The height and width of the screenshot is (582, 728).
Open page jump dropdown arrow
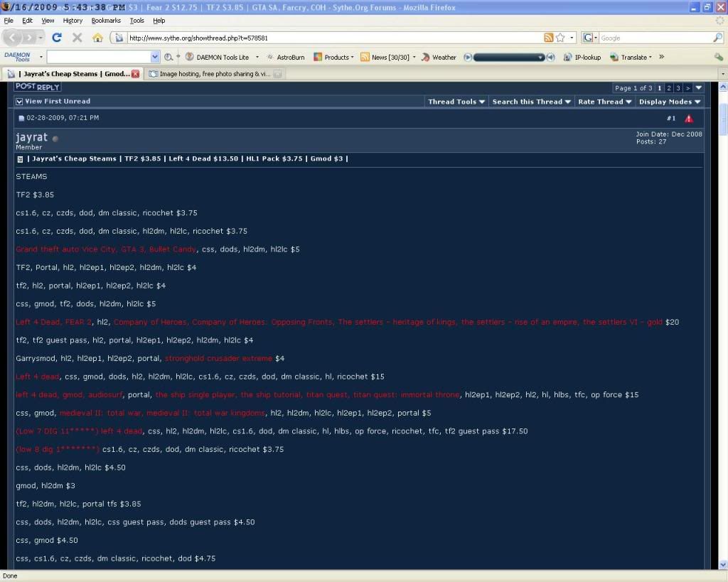click(x=698, y=88)
